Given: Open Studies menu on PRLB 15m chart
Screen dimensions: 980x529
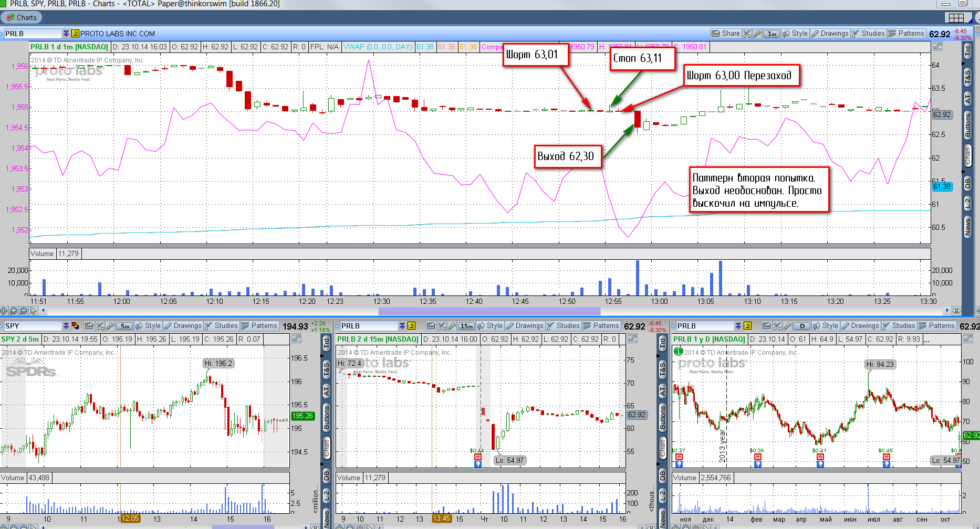Looking at the screenshot, I should 563,326.
